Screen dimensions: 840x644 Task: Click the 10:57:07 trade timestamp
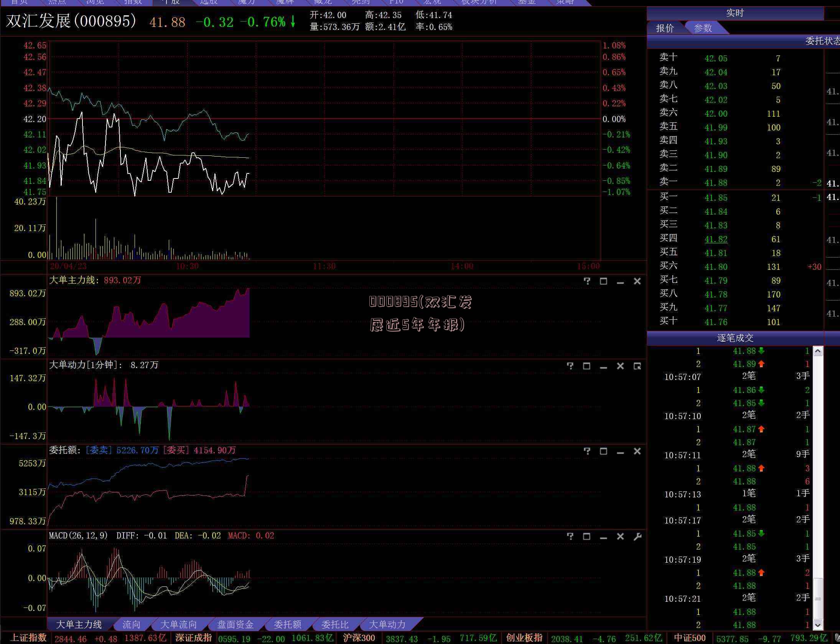point(682,377)
